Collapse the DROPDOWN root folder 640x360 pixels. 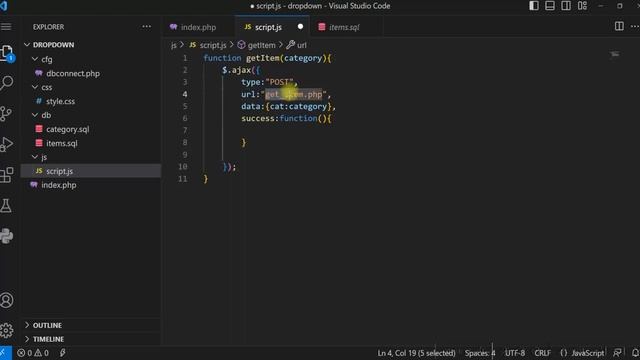(91, 44)
